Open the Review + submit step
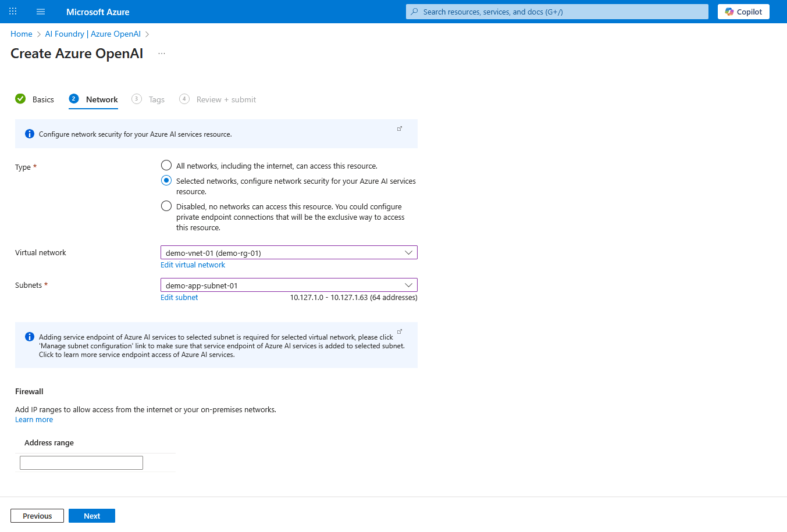The width and height of the screenshot is (787, 532). [x=225, y=99]
